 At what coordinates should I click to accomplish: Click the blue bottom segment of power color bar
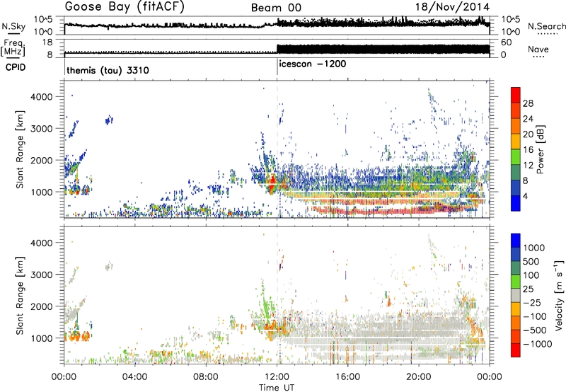(516, 204)
